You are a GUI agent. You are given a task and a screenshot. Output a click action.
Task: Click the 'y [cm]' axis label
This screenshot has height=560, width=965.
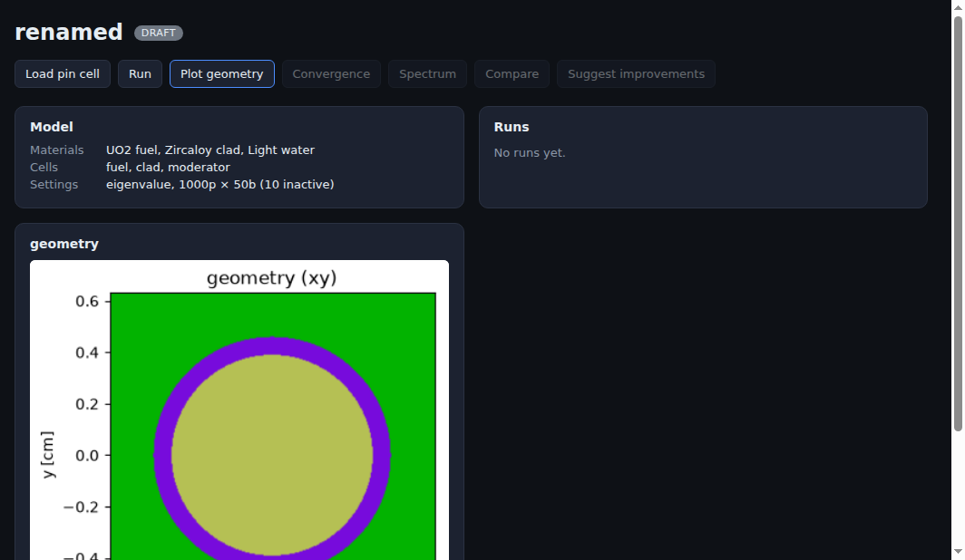(47, 455)
